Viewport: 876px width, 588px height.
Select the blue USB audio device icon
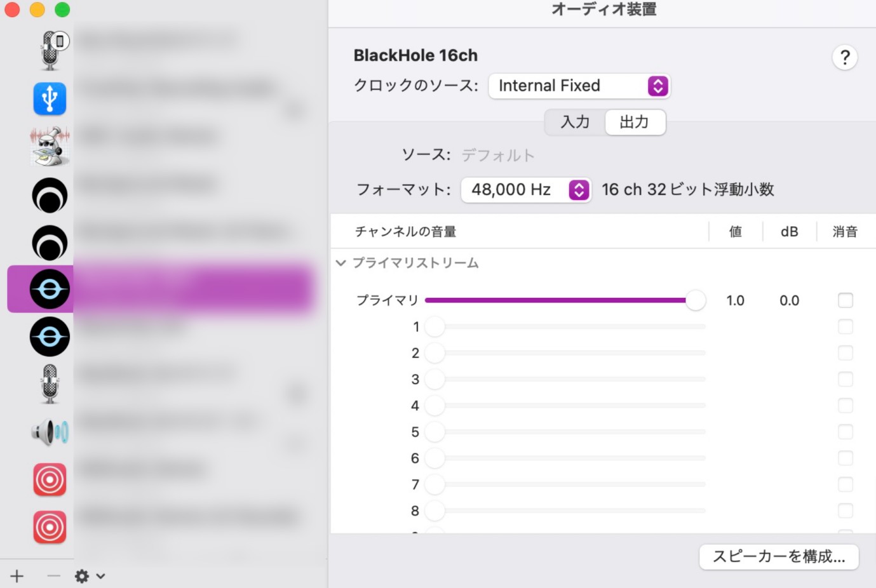click(x=50, y=99)
